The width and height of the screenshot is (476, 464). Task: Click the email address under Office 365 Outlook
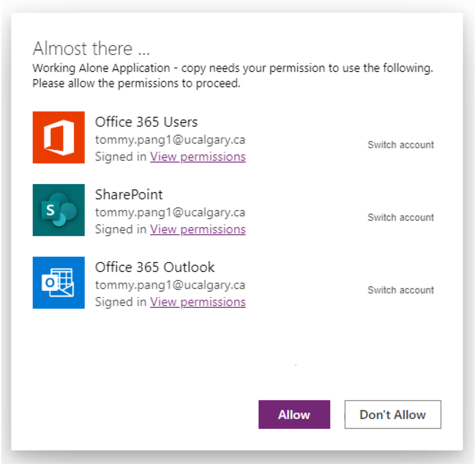click(x=170, y=285)
